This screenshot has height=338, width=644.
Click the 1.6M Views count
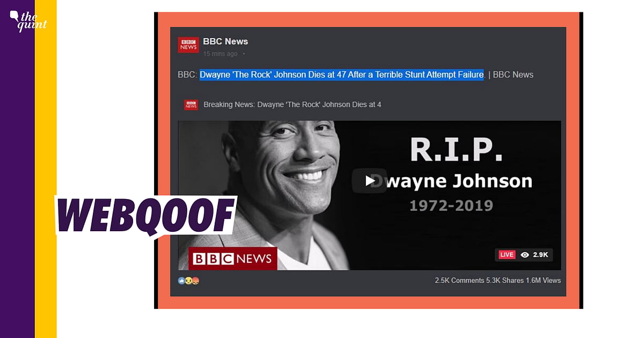543,281
